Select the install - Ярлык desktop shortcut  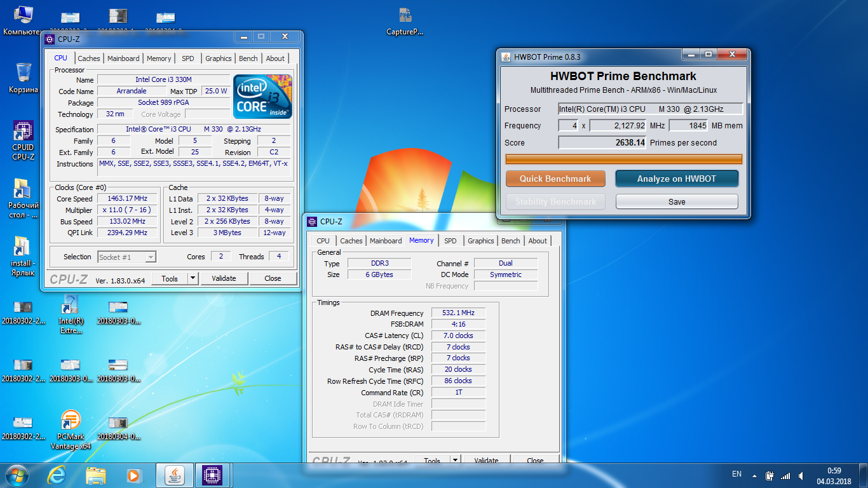23,255
